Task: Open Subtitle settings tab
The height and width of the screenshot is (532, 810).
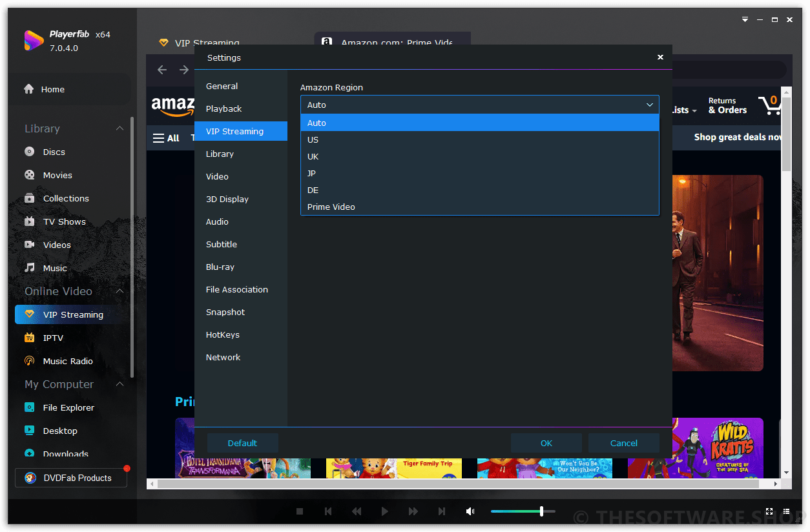Action: (x=241, y=244)
